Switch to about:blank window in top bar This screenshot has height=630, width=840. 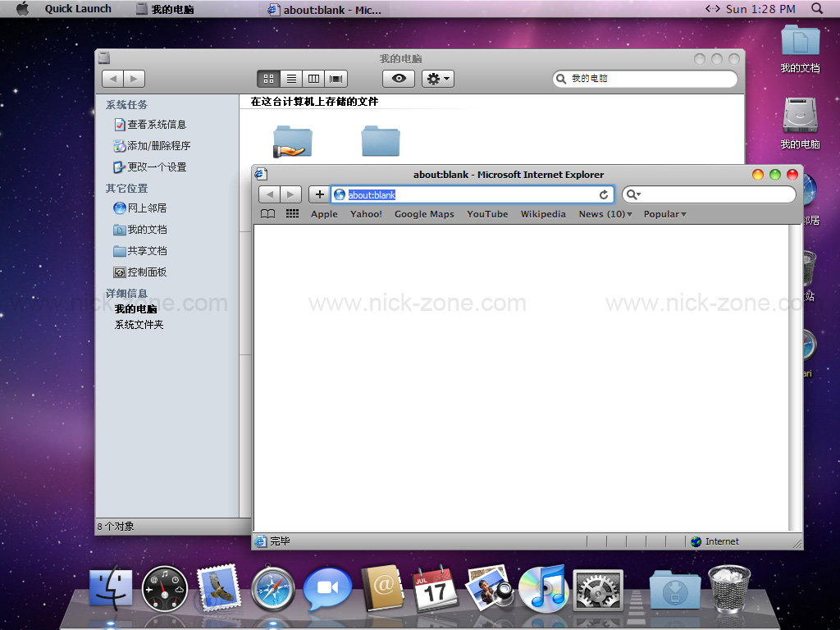(325, 9)
